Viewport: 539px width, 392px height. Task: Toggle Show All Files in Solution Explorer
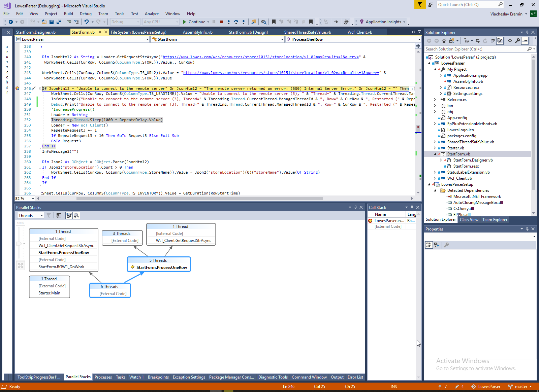coord(500,41)
